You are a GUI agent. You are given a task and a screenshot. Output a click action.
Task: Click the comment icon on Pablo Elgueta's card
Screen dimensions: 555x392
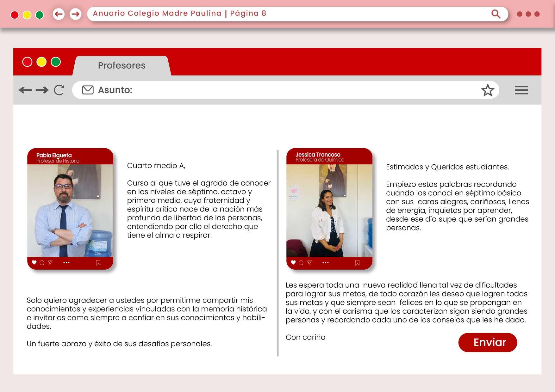click(x=42, y=263)
